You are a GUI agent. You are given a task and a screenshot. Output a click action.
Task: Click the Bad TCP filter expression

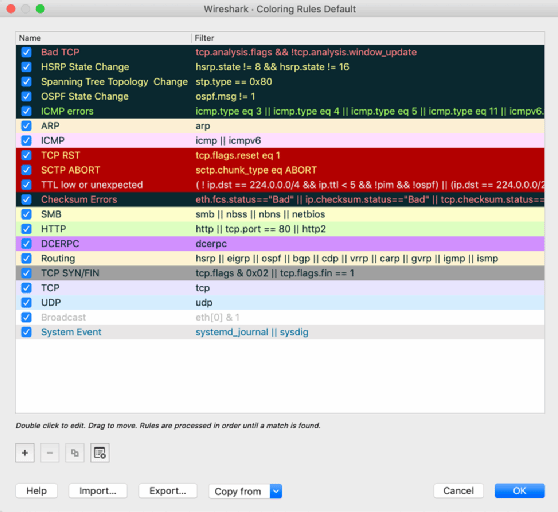point(306,52)
